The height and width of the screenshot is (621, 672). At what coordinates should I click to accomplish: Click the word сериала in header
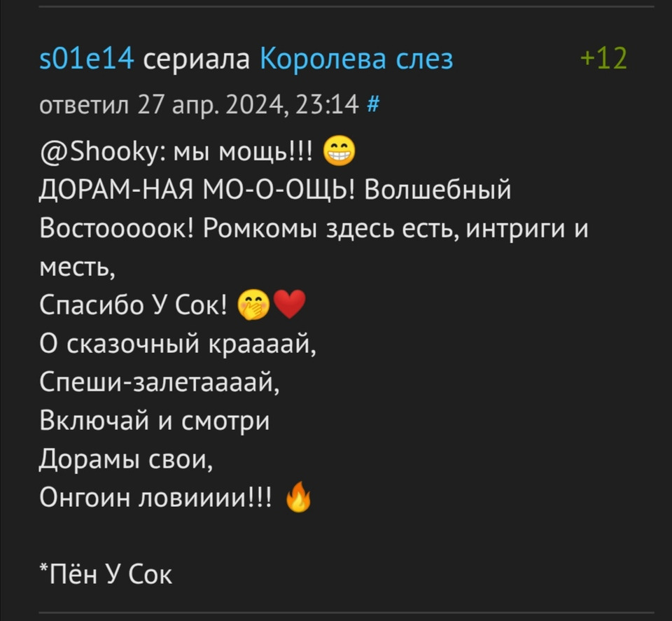pos(196,59)
